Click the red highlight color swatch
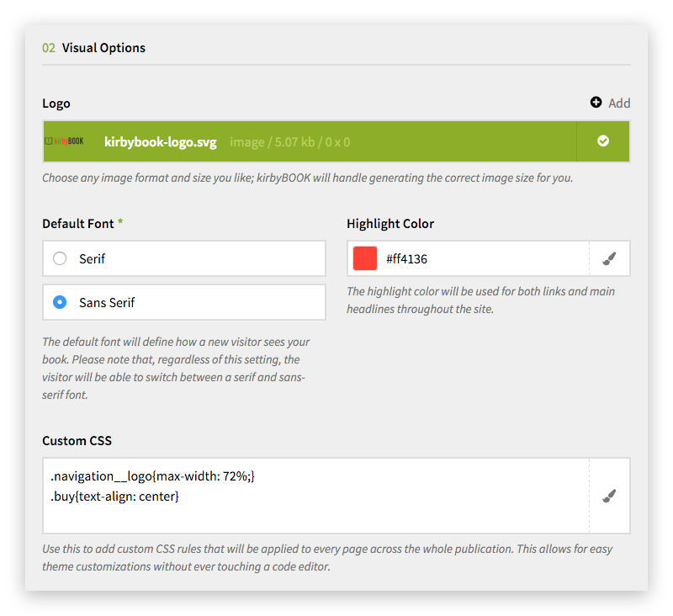 coord(365,258)
